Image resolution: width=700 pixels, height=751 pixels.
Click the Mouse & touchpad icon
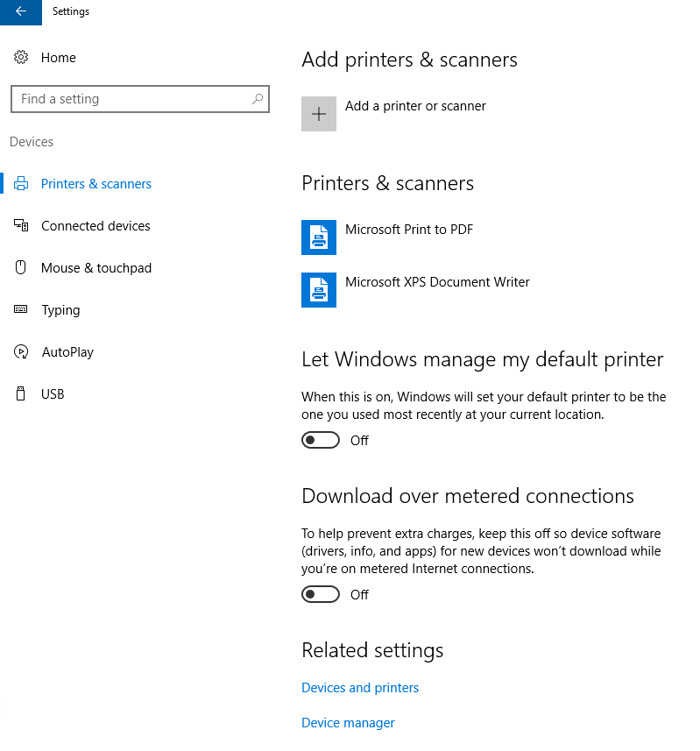coord(21,268)
